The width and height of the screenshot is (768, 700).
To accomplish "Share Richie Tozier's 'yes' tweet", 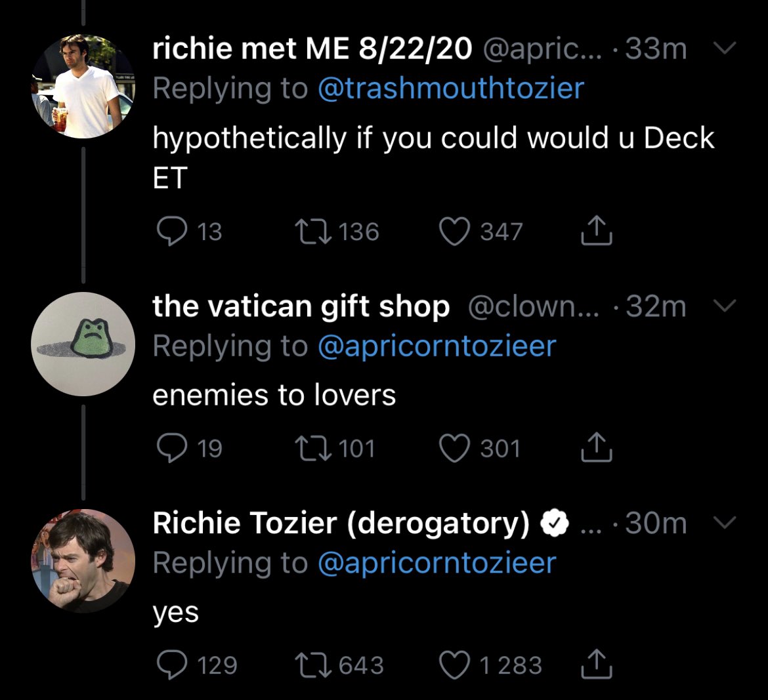I will tap(596, 664).
